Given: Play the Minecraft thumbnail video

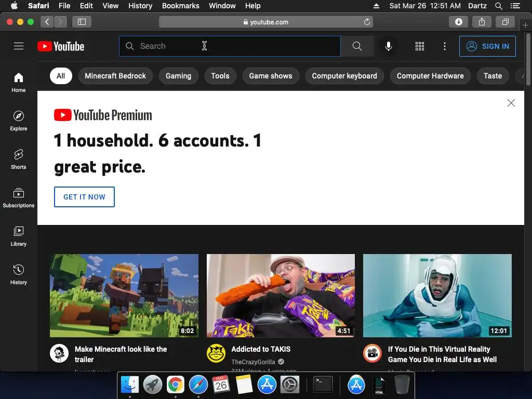Looking at the screenshot, I should [x=124, y=296].
